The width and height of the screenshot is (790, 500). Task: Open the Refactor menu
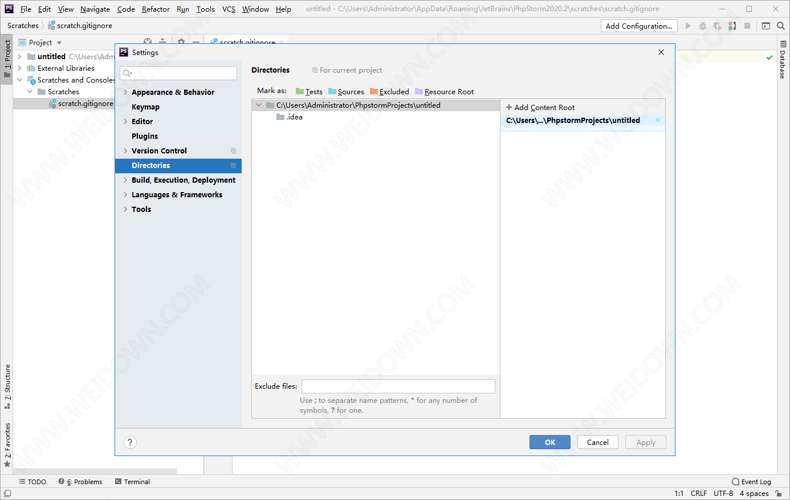coord(155,9)
